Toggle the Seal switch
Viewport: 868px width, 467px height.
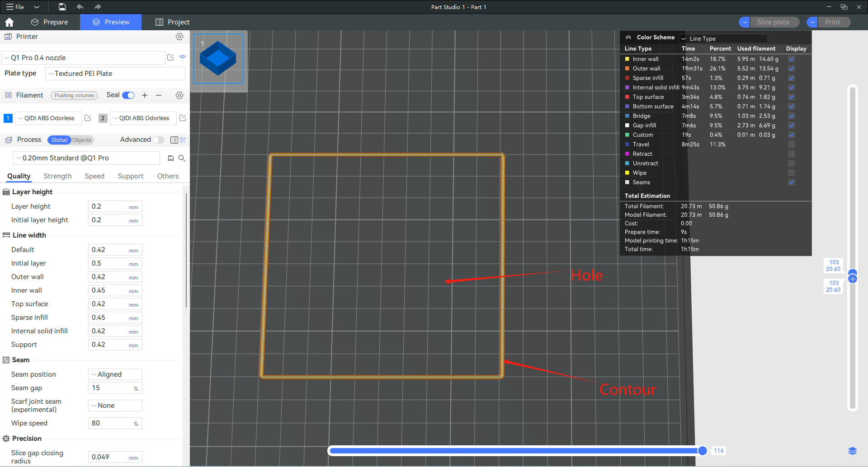[128, 95]
